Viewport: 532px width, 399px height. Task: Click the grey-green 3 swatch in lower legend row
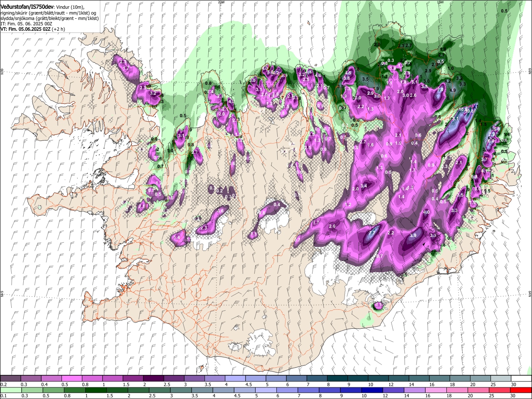tap(181, 390)
